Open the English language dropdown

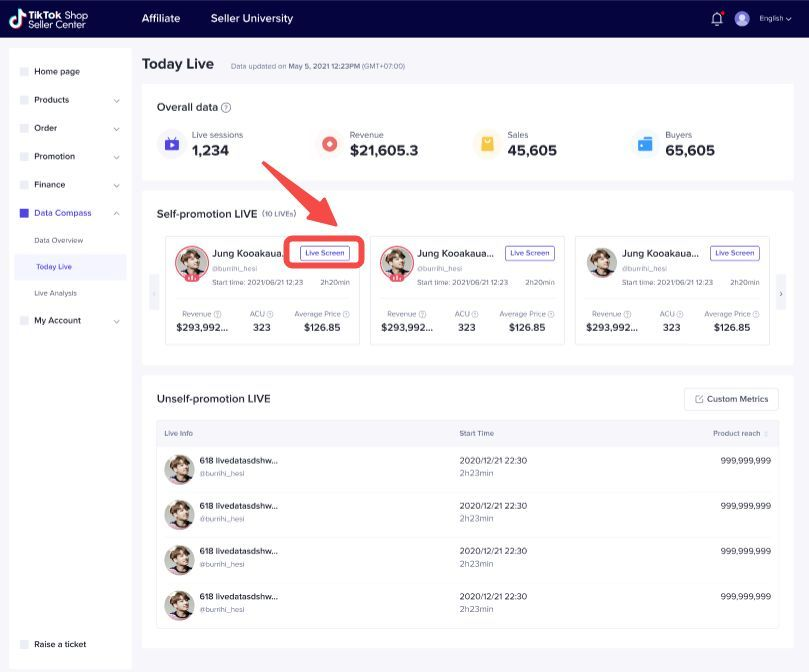[775, 18]
